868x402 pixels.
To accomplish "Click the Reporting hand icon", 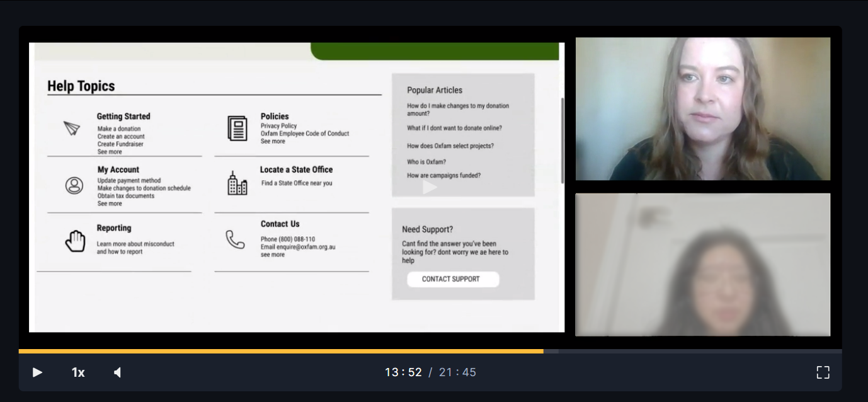I will coord(75,241).
